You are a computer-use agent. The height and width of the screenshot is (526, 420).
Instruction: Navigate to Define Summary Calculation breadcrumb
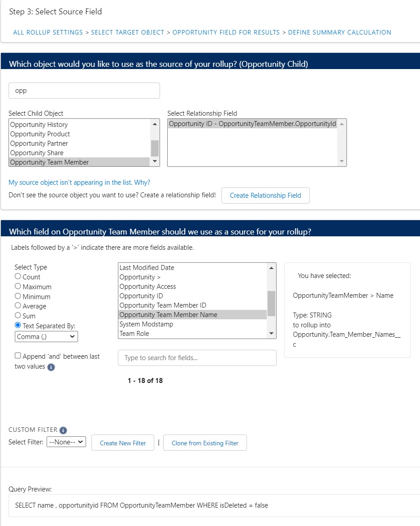coord(339,32)
